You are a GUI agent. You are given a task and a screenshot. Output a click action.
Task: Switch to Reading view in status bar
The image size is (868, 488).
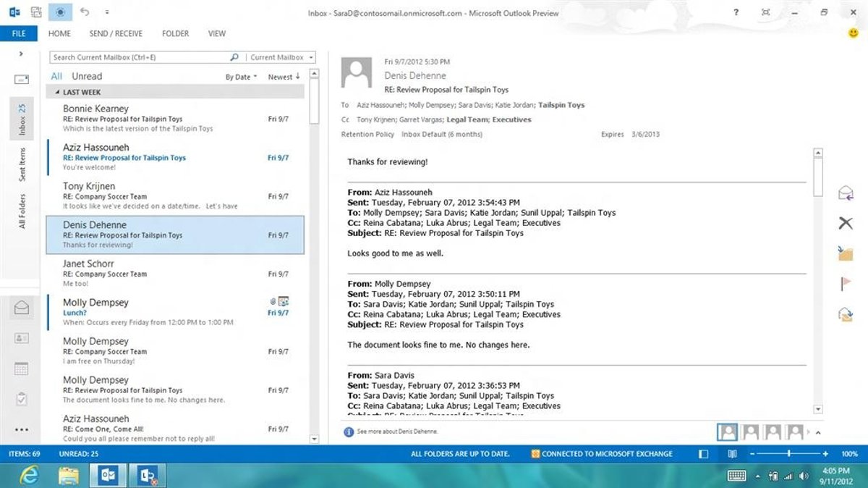click(x=732, y=454)
